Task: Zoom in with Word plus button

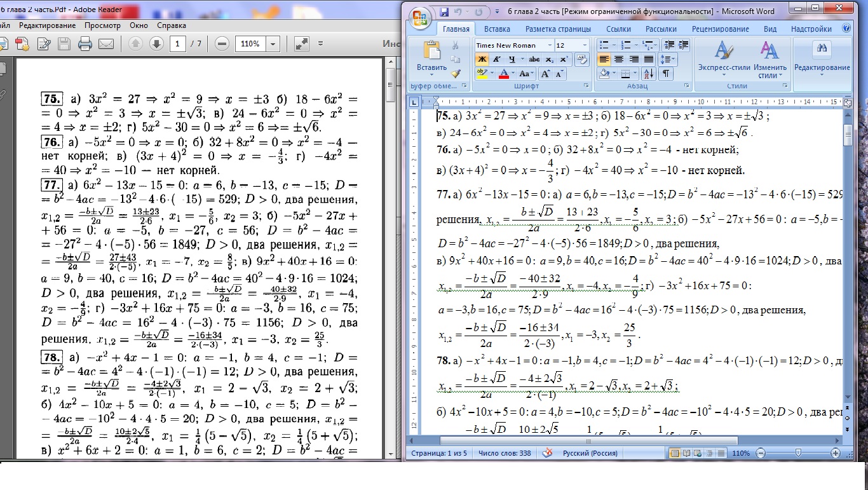Action: click(836, 453)
